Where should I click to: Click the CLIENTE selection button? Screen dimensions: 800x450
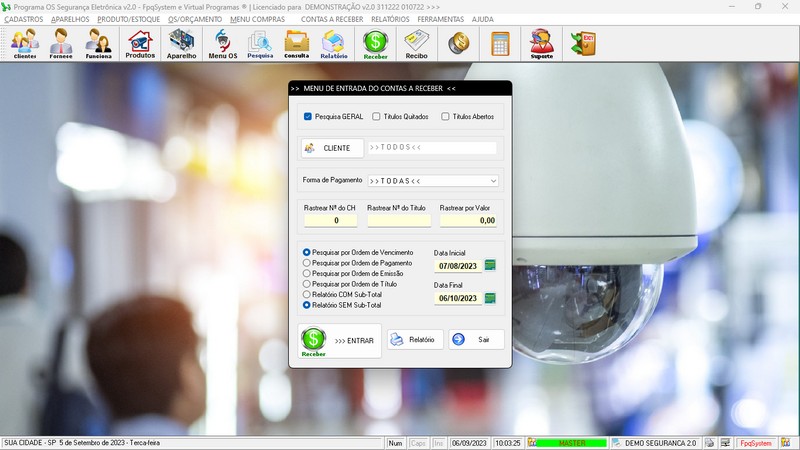[x=332, y=148]
